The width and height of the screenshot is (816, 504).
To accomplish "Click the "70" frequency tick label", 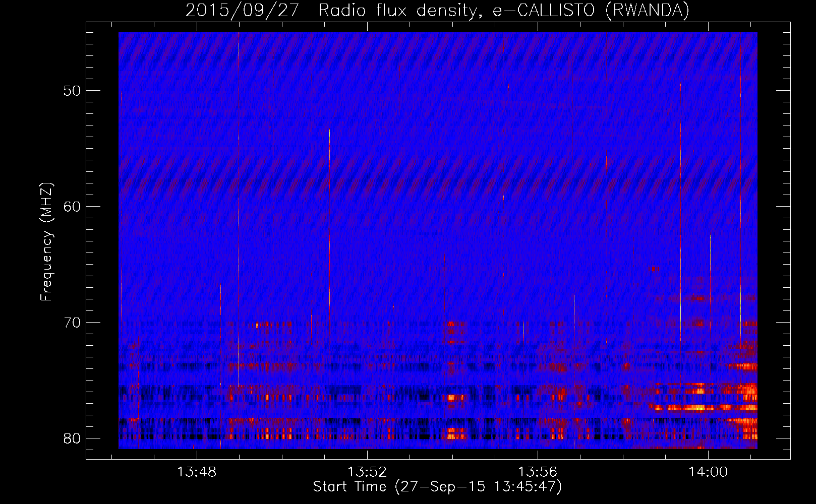I will (x=72, y=323).
